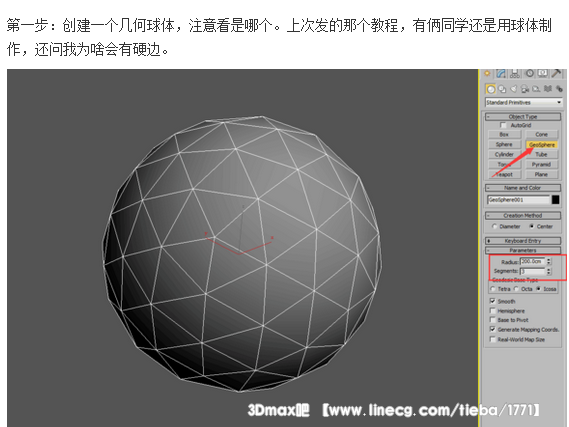Open the Create command panel tab
569x427 pixels.
487,74
